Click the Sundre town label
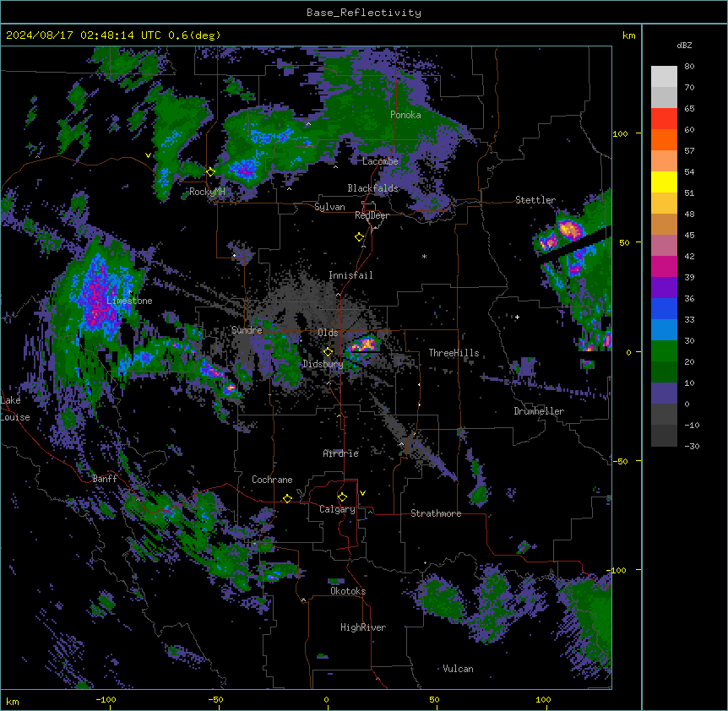This screenshot has width=728, height=711. (x=247, y=330)
